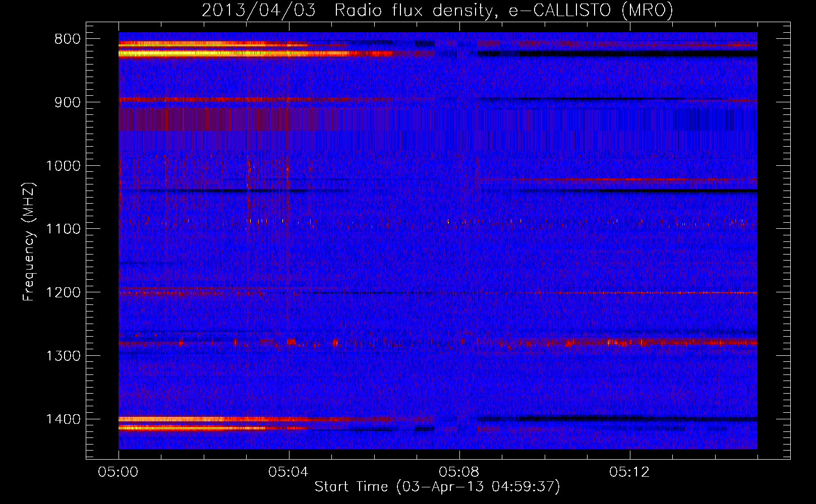Click the 1200 frequency tick label
Viewport: 816px width, 504px height.
pos(63,293)
